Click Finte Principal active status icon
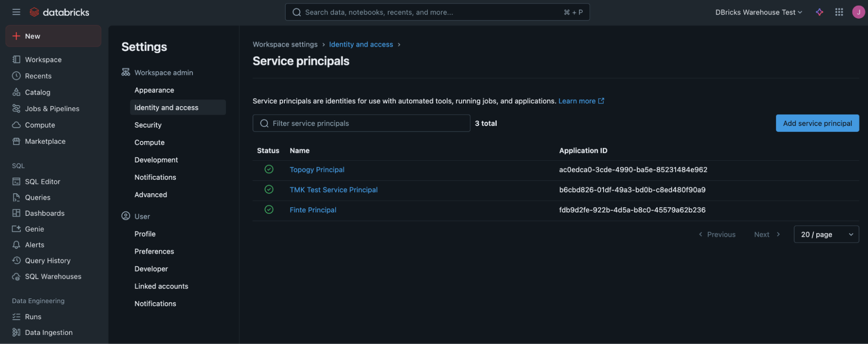This screenshot has width=868, height=344. click(x=269, y=210)
